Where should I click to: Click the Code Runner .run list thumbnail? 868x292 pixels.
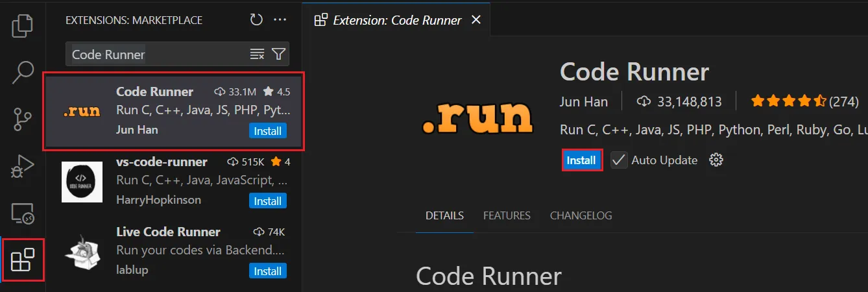coord(82,112)
